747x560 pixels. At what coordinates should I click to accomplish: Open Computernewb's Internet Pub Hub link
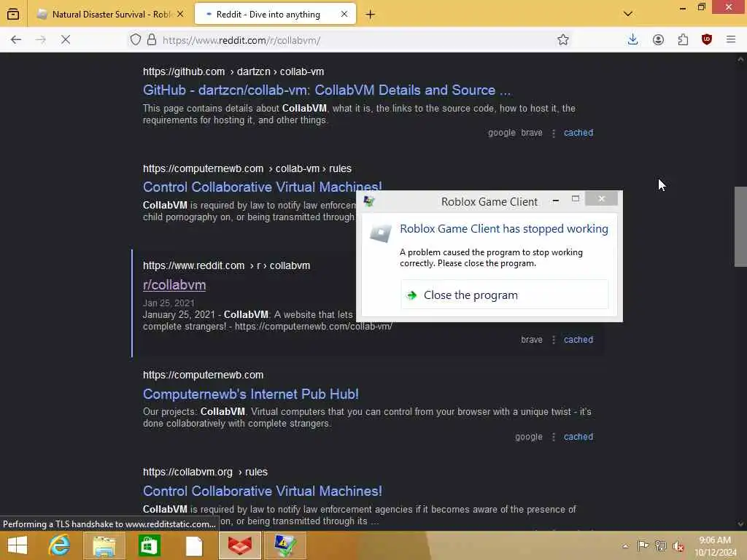tap(251, 394)
